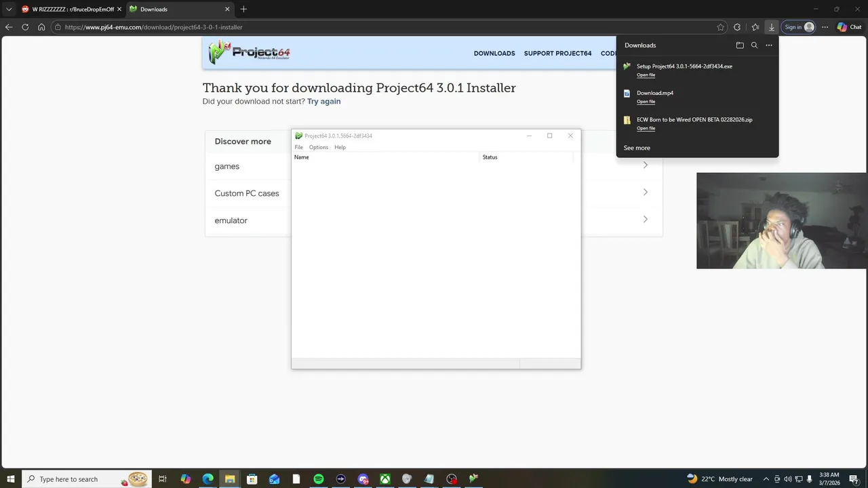Expand chevron on Custom PC cases row
Screen dimensions: 868x488
[645, 192]
